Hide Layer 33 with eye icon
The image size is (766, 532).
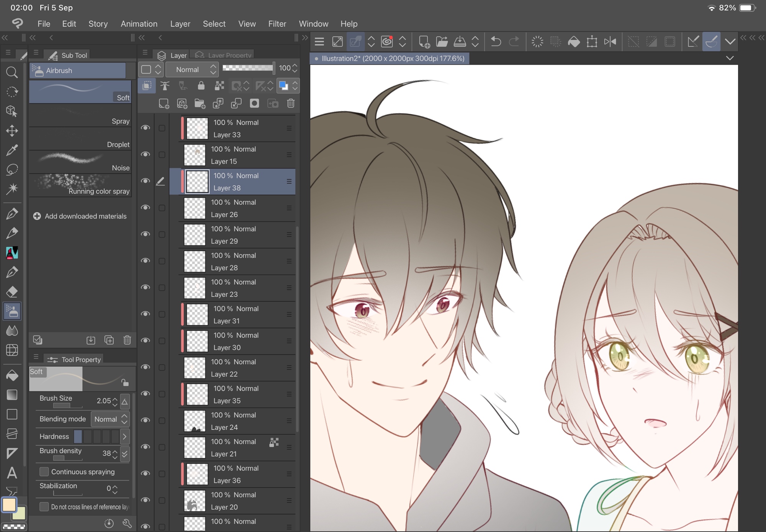point(146,128)
